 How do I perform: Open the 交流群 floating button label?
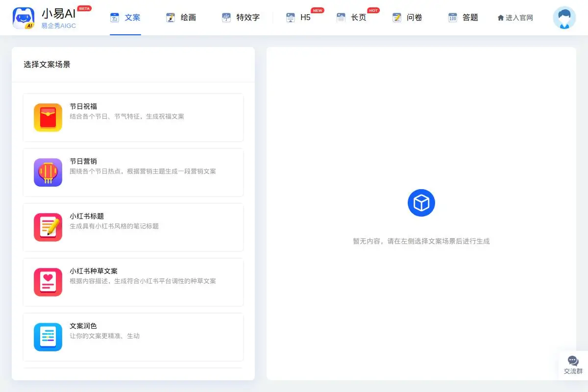click(x=573, y=371)
